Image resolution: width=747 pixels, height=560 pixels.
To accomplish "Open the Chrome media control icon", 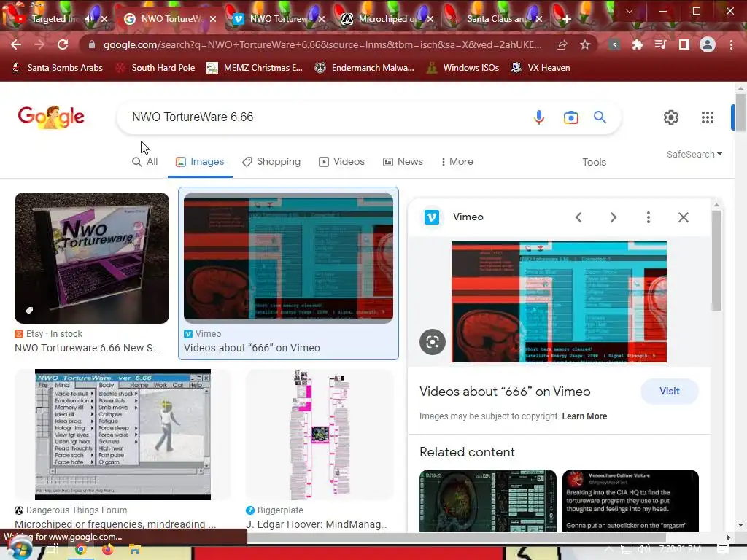I will pos(660,44).
